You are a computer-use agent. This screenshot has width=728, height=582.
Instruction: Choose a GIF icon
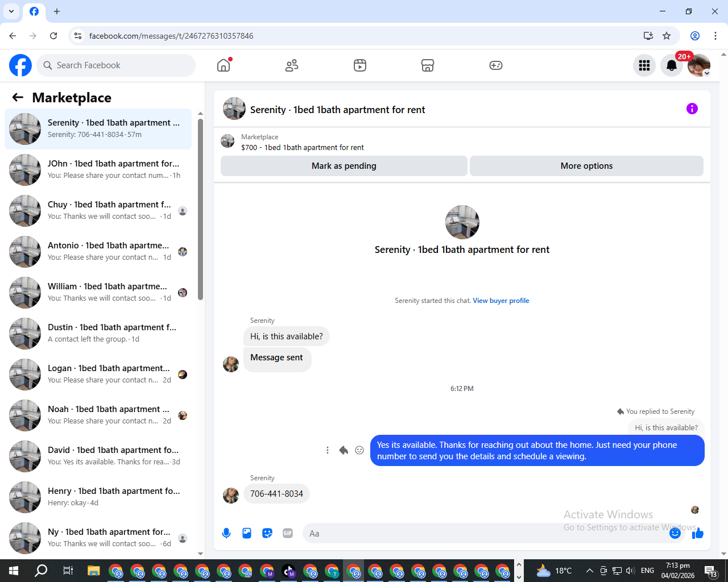288,533
